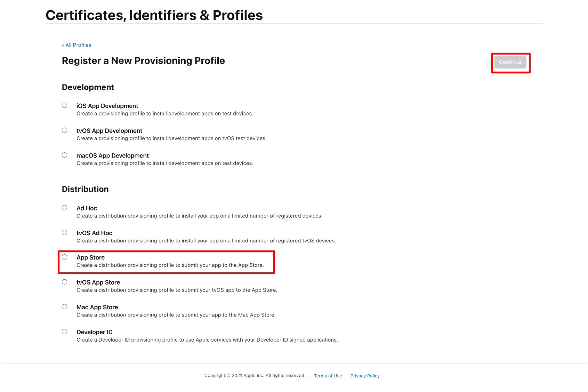
Task: Choose the tvOS Ad Hoc radio button
Action: [x=65, y=232]
